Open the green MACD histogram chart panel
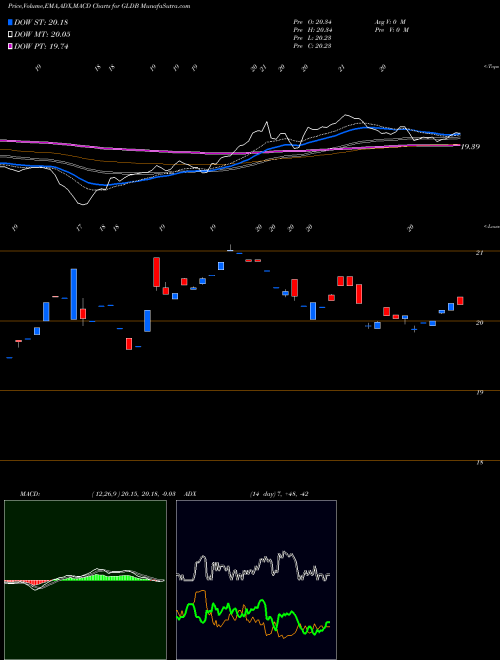Image resolution: width=500 pixels, height=660 pixels. coord(85,580)
